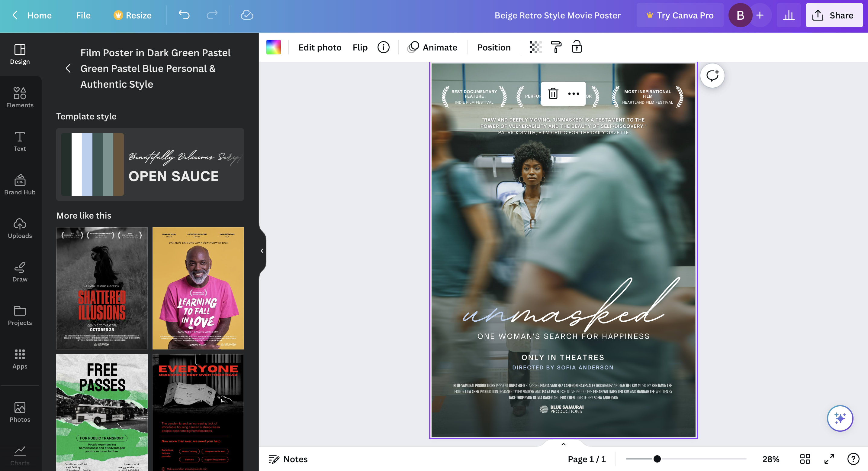
Task: Add collaborator with plus icon
Action: [760, 15]
